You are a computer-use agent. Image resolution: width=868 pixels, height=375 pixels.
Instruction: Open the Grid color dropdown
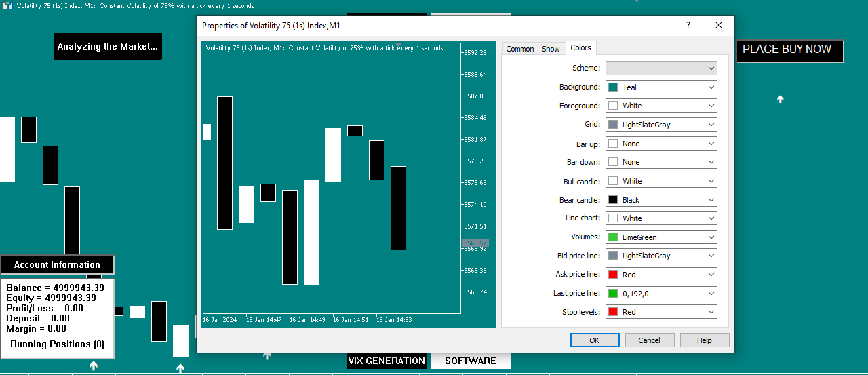pyautogui.click(x=661, y=125)
